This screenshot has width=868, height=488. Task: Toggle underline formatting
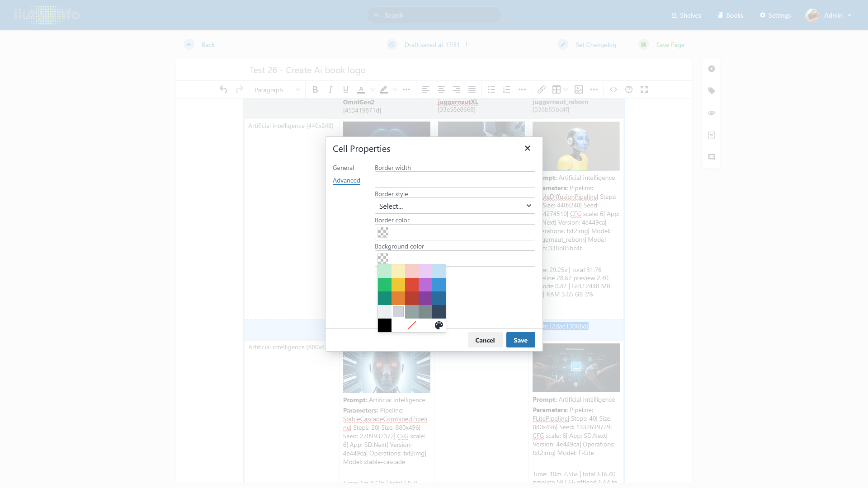tap(346, 89)
